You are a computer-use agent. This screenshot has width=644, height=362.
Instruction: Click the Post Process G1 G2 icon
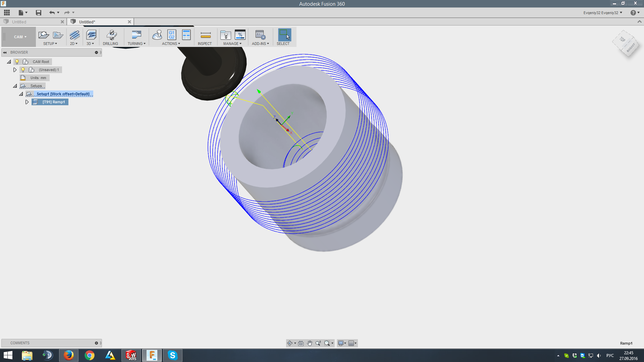[171, 35]
